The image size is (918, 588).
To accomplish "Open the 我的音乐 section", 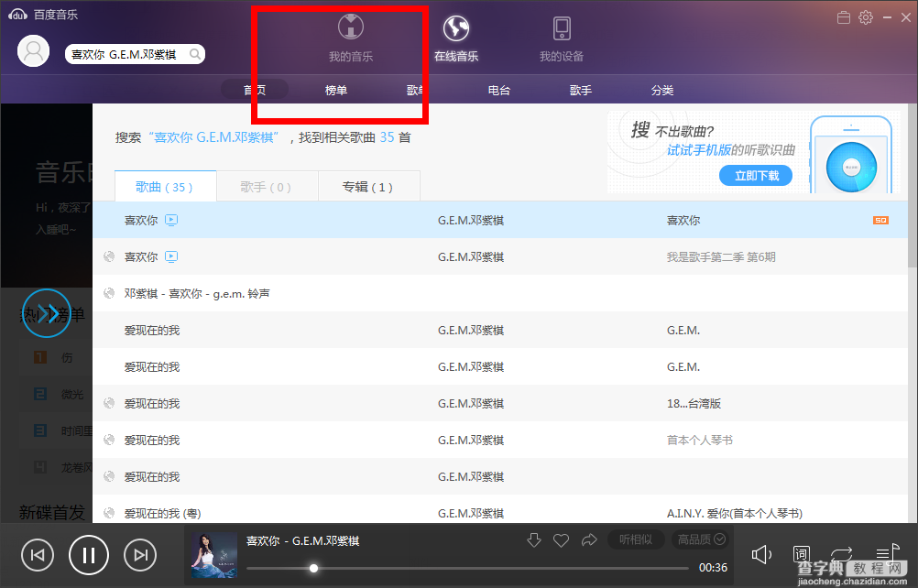I will pyautogui.click(x=351, y=38).
